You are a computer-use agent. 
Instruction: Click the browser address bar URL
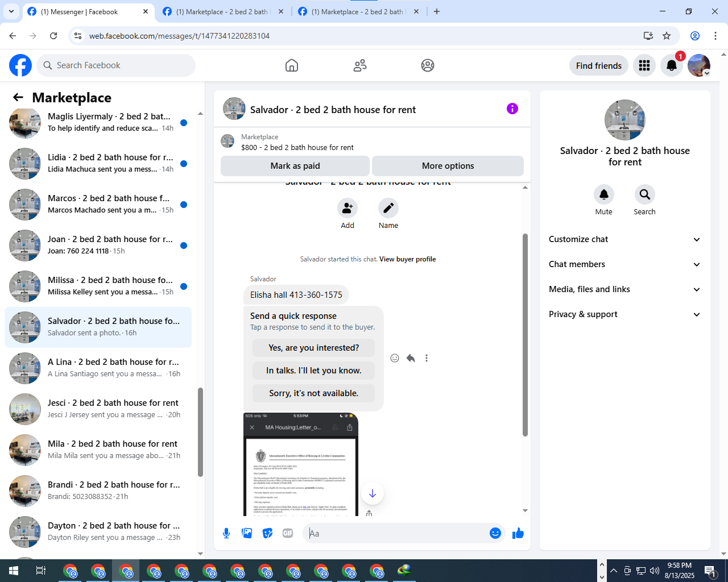click(179, 36)
